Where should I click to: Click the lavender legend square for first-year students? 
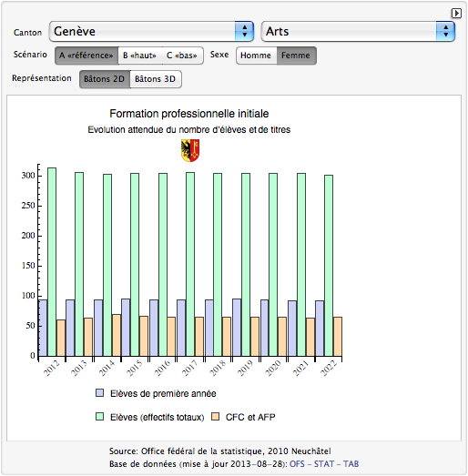tap(99, 393)
